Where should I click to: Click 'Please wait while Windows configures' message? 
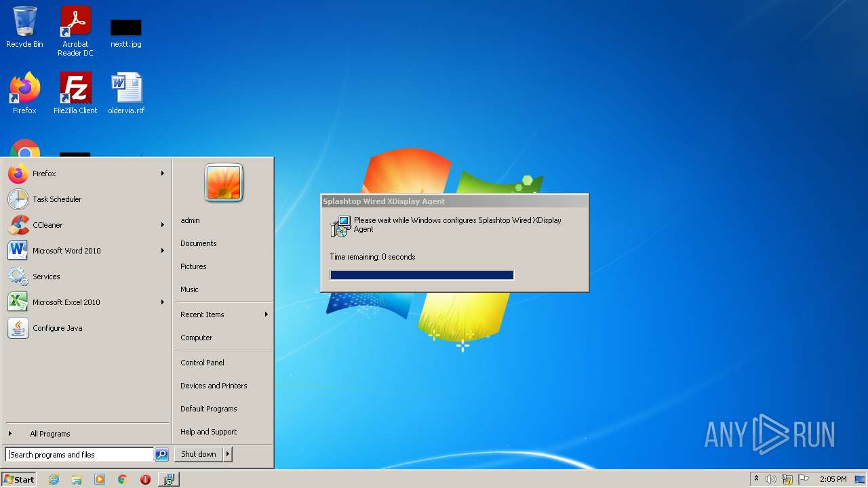(458, 224)
